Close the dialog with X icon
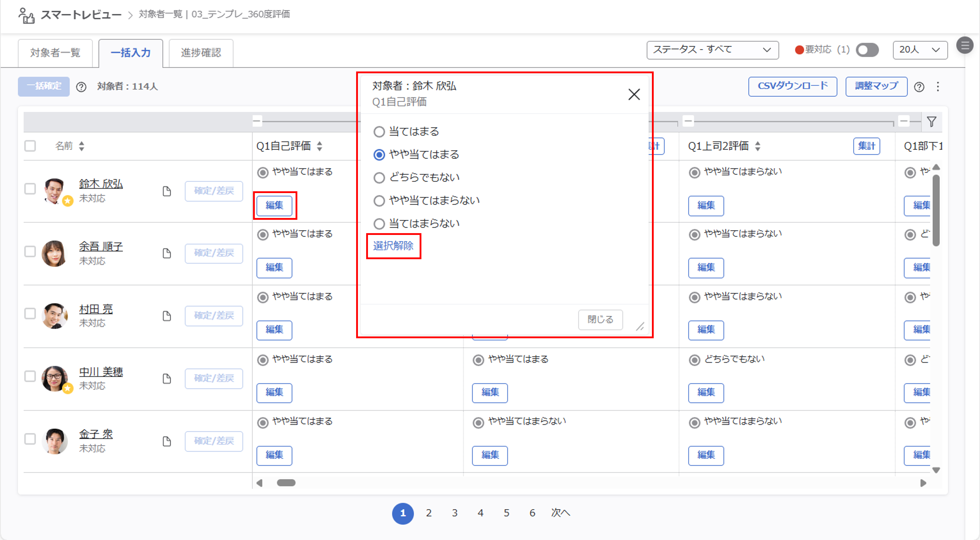 coord(634,94)
